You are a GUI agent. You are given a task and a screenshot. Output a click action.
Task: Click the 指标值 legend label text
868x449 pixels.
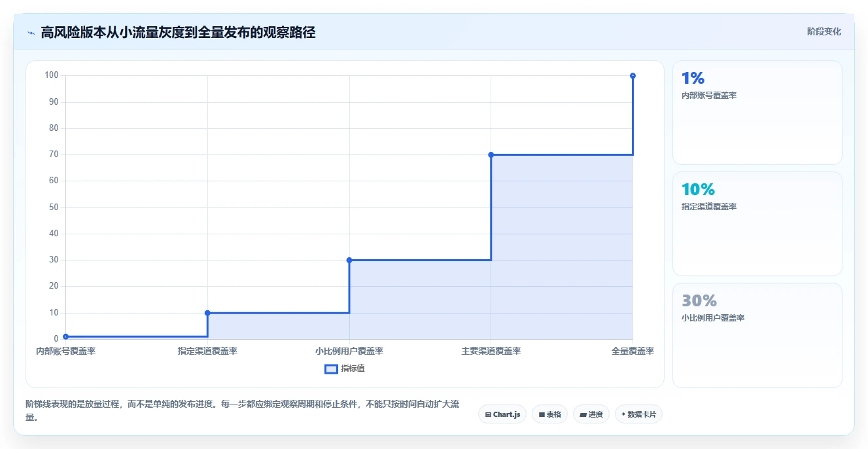point(353,368)
